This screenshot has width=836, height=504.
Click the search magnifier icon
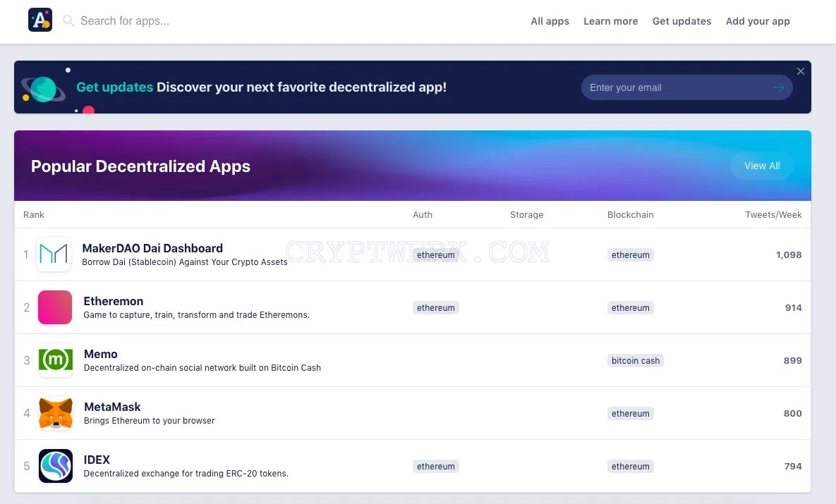pyautogui.click(x=68, y=20)
